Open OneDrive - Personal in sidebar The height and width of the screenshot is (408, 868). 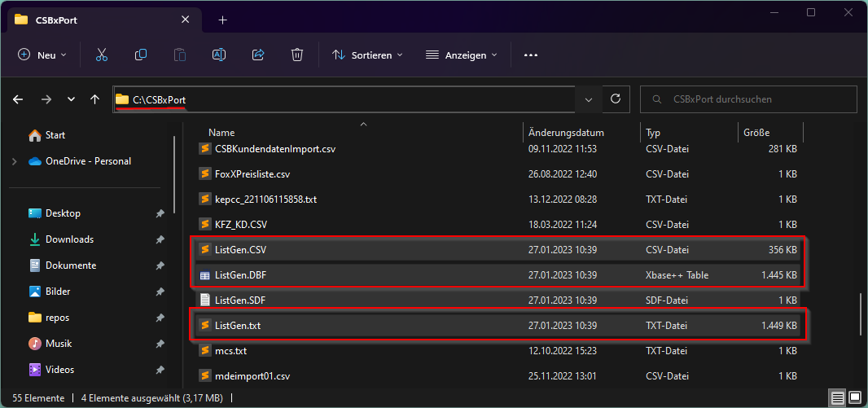[79, 161]
